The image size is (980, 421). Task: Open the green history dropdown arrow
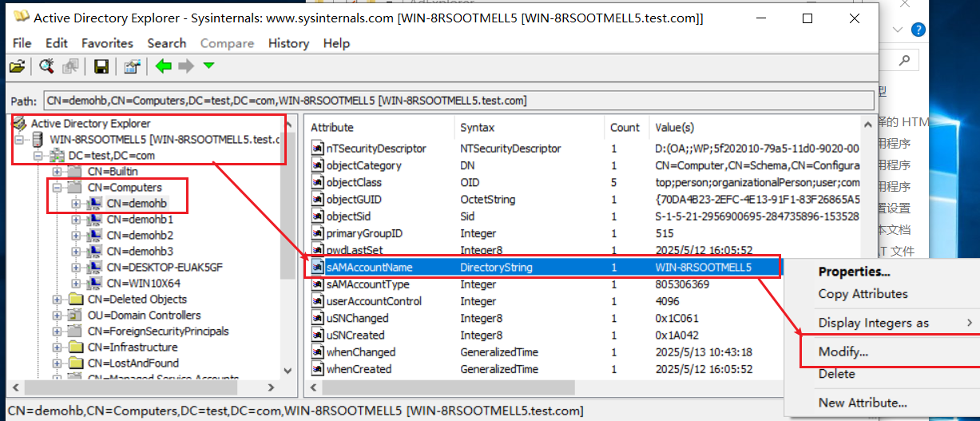(208, 66)
